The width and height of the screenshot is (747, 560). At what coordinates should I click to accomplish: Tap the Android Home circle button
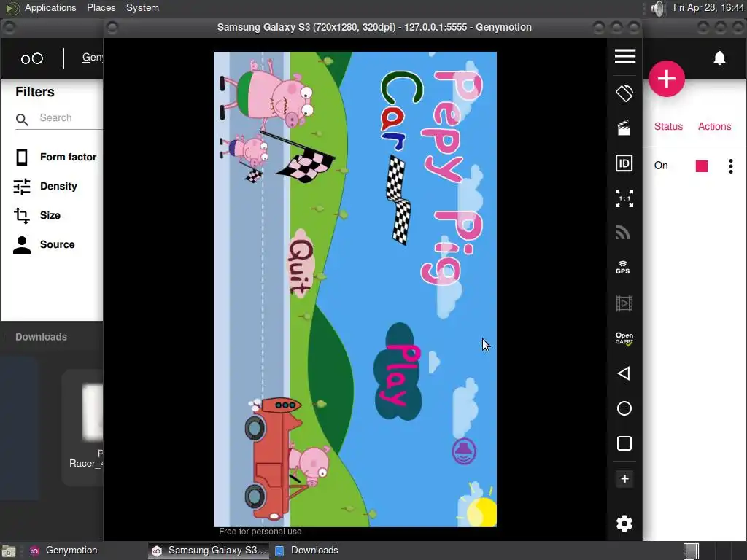point(624,408)
